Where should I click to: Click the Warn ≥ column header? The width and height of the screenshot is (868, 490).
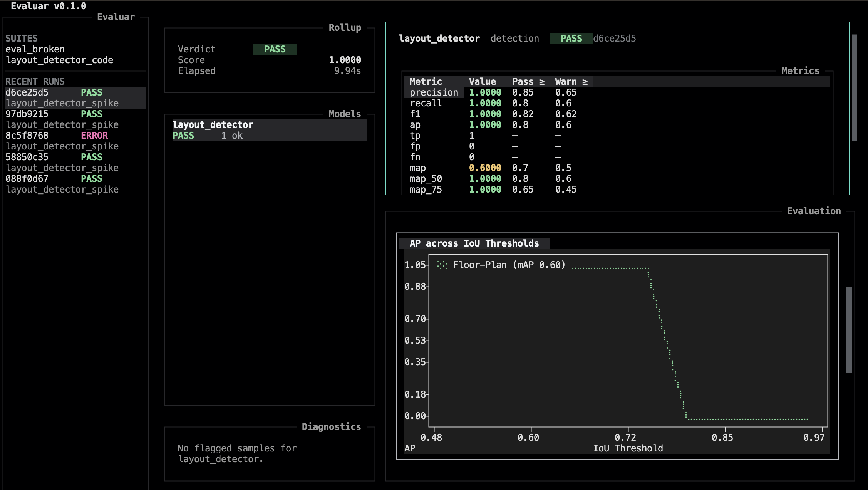(x=571, y=82)
